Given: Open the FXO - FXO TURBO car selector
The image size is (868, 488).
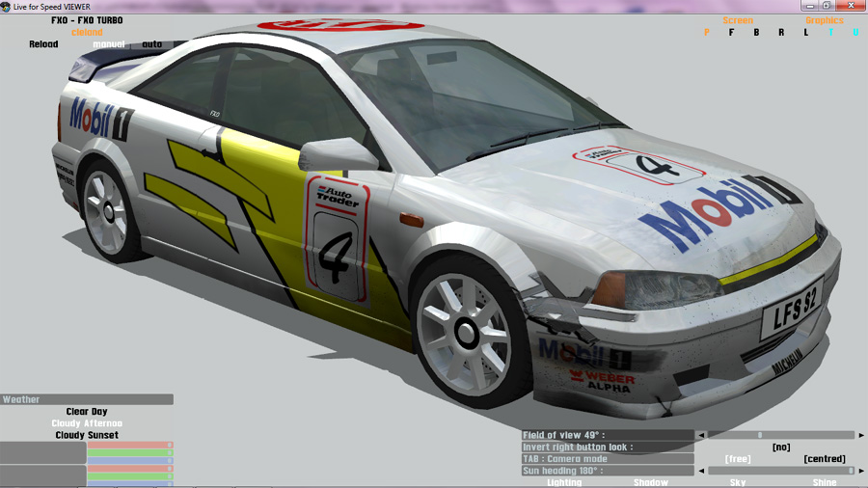Looking at the screenshot, I should point(87,20).
